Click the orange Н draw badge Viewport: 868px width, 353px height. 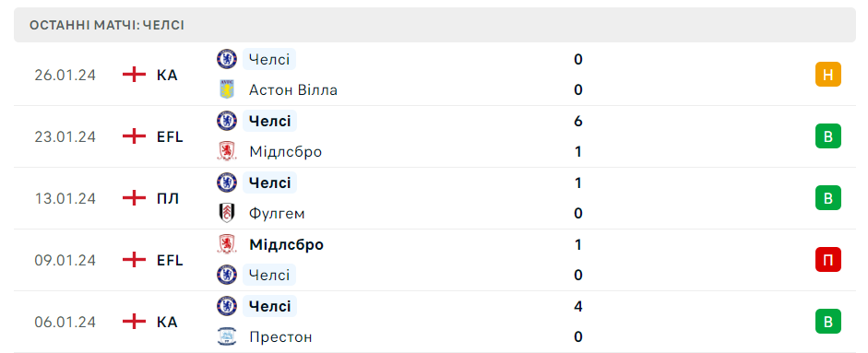(x=828, y=74)
